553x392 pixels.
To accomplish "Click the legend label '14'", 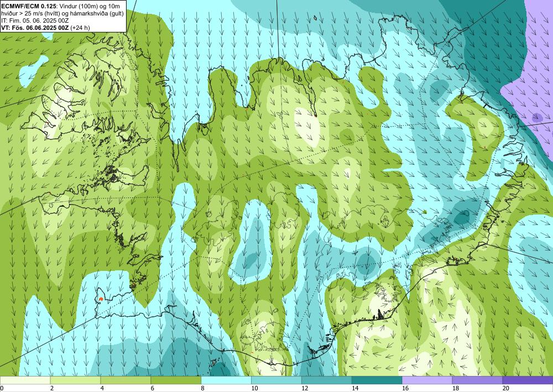I will click(355, 388).
